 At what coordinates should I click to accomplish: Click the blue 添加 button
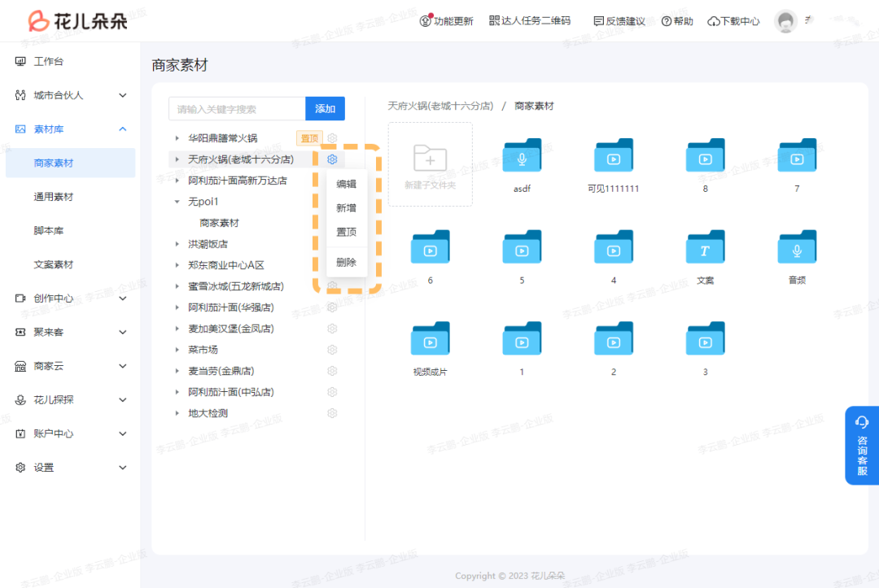pyautogui.click(x=325, y=109)
